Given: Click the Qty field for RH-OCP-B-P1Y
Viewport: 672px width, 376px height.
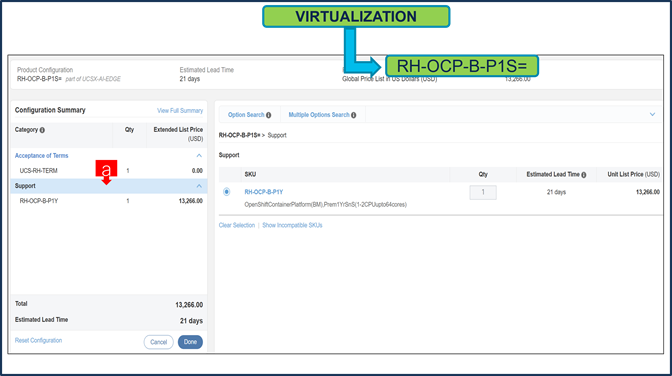Looking at the screenshot, I should pyautogui.click(x=483, y=192).
